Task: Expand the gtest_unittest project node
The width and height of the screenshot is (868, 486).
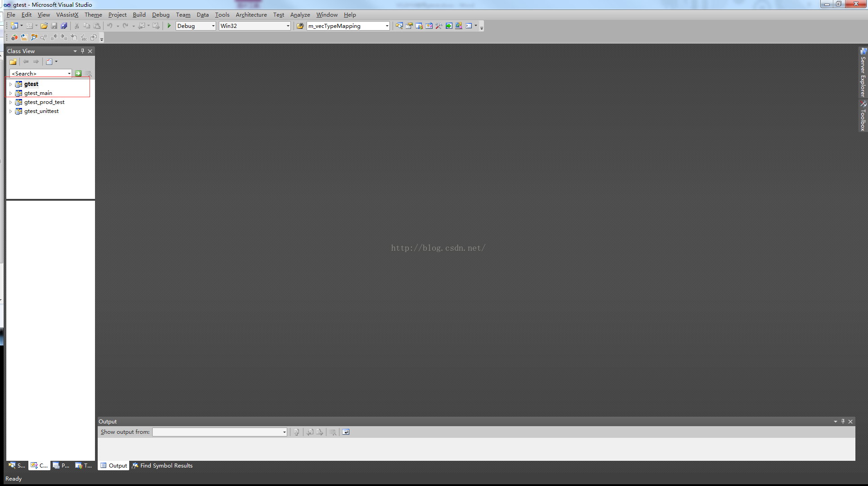Action: coord(11,111)
